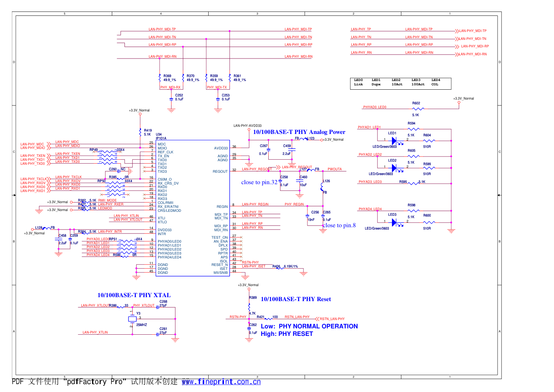Select the R602 5.1K resistor symbol

click(x=418, y=109)
